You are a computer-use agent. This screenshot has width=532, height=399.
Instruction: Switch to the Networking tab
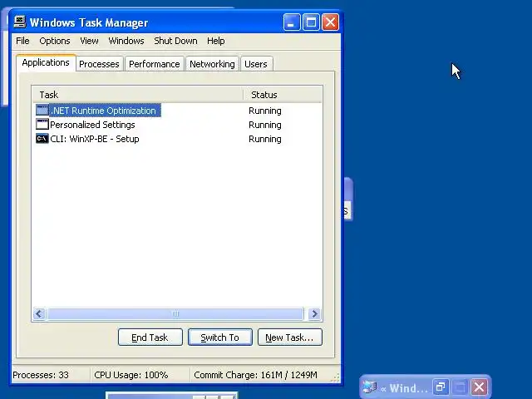pyautogui.click(x=212, y=64)
